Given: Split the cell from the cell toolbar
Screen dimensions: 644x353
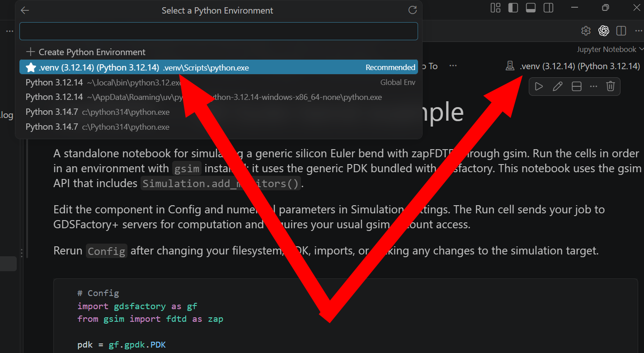Looking at the screenshot, I should pyautogui.click(x=577, y=86).
